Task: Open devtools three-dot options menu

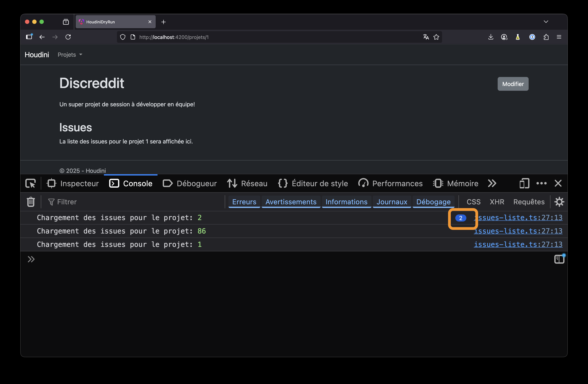Action: click(541, 183)
